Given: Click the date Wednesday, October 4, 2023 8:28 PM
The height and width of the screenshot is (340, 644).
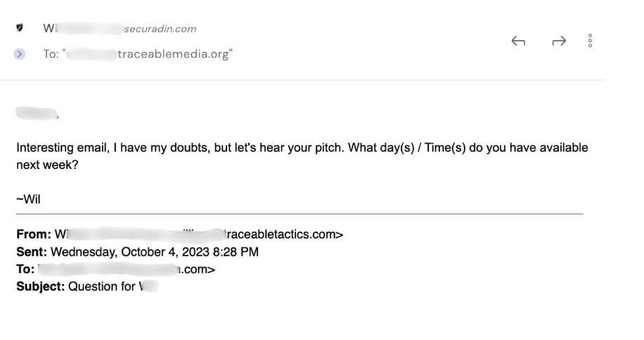Looking at the screenshot, I should (x=155, y=251).
